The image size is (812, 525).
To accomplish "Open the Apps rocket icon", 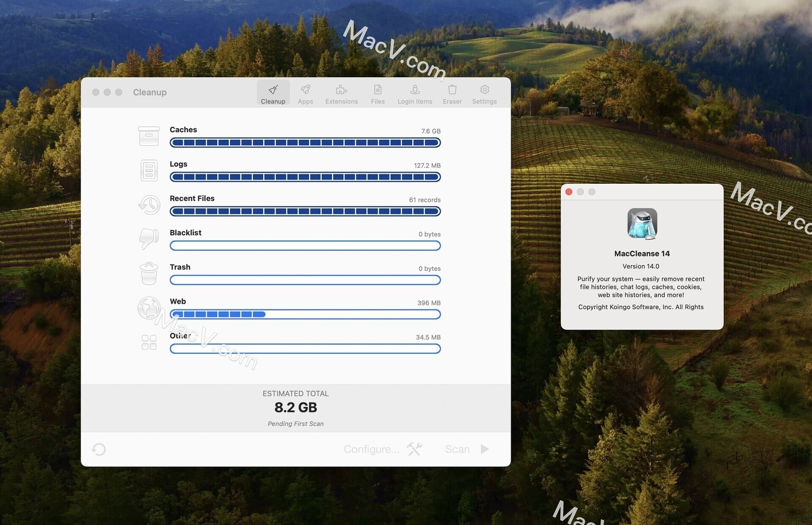I will tap(306, 89).
